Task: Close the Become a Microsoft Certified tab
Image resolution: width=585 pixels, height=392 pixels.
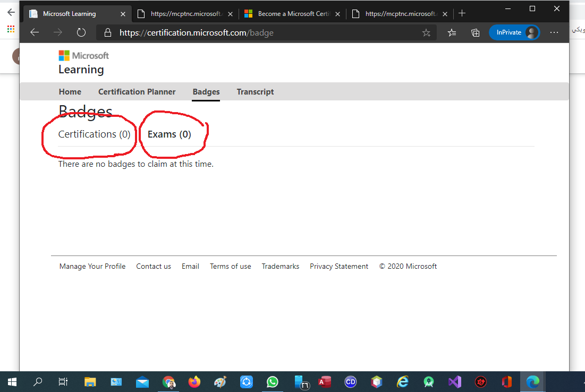Action: pyautogui.click(x=337, y=14)
